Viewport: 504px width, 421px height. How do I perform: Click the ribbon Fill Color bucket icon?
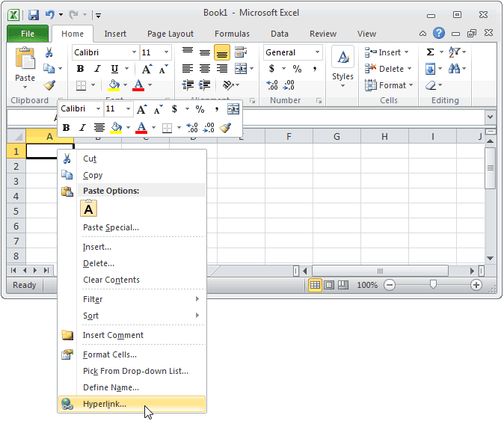[x=114, y=85]
